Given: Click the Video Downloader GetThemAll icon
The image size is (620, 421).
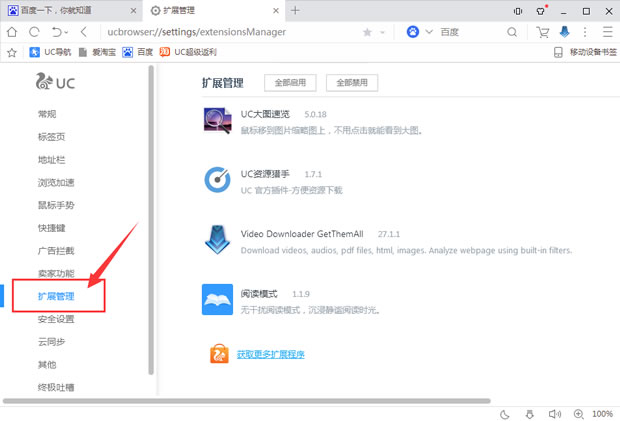Looking at the screenshot, I should 217,239.
